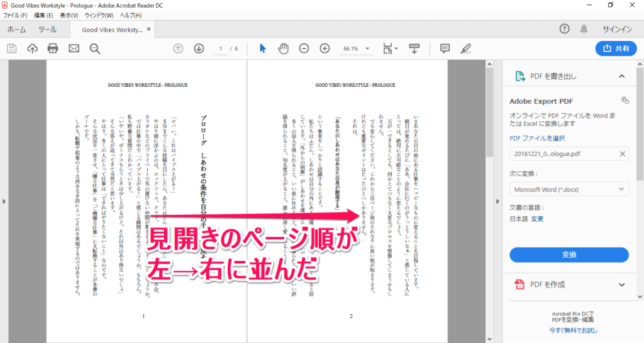The height and width of the screenshot is (343, 644).
Task: Open Microsoft Word (*.docx) format dropdown
Action: tap(569, 189)
